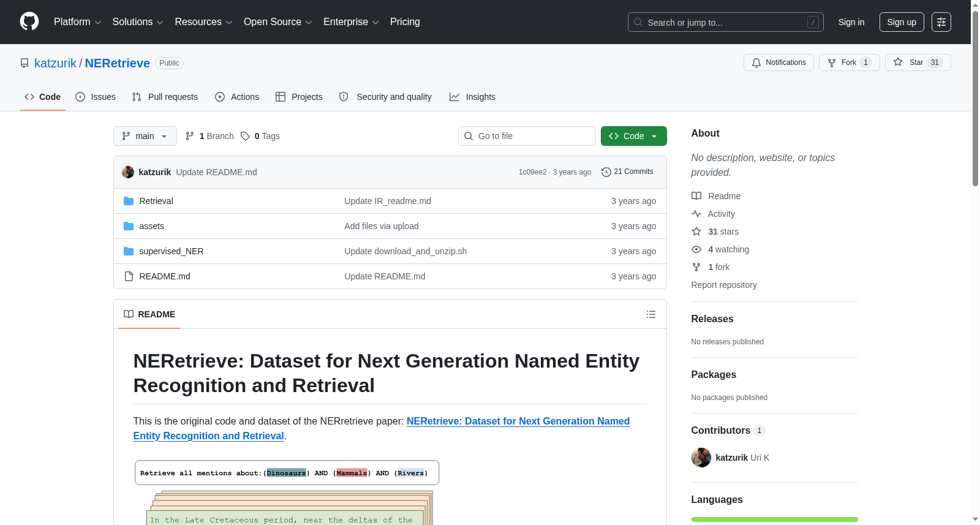Click the Go to file input
This screenshot has width=980, height=525.
[x=527, y=136]
